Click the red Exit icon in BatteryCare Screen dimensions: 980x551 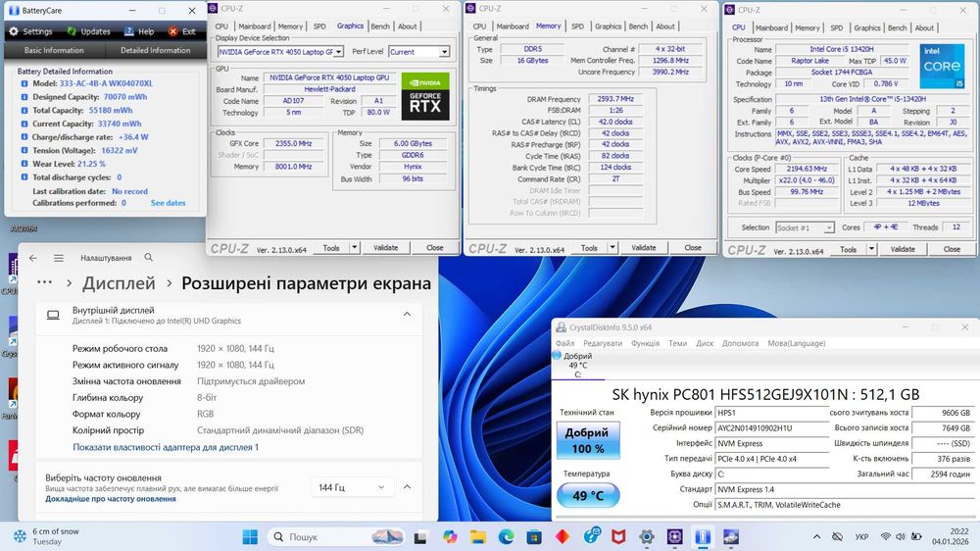pyautogui.click(x=173, y=31)
